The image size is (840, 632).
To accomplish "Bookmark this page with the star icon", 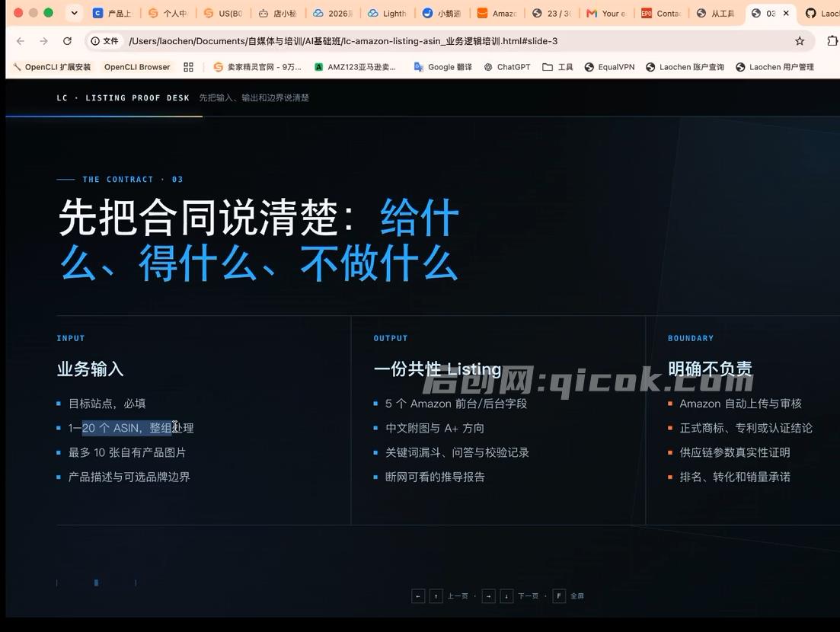I will pos(800,41).
